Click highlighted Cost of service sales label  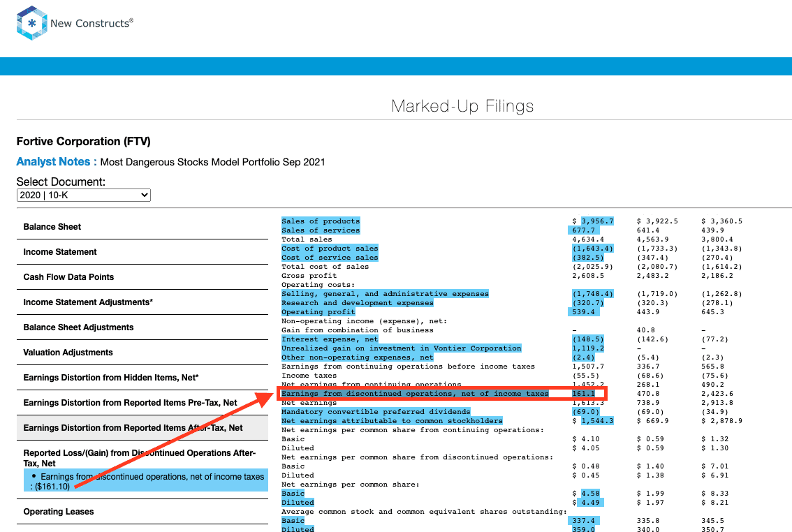[330, 258]
